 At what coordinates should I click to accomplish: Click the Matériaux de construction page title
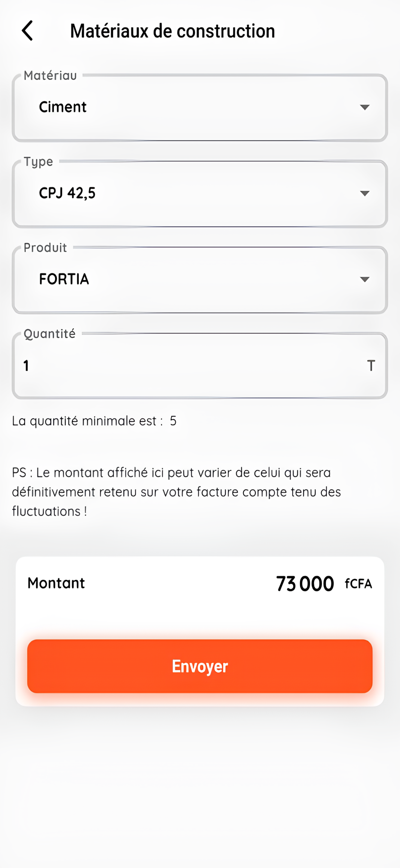(x=172, y=31)
